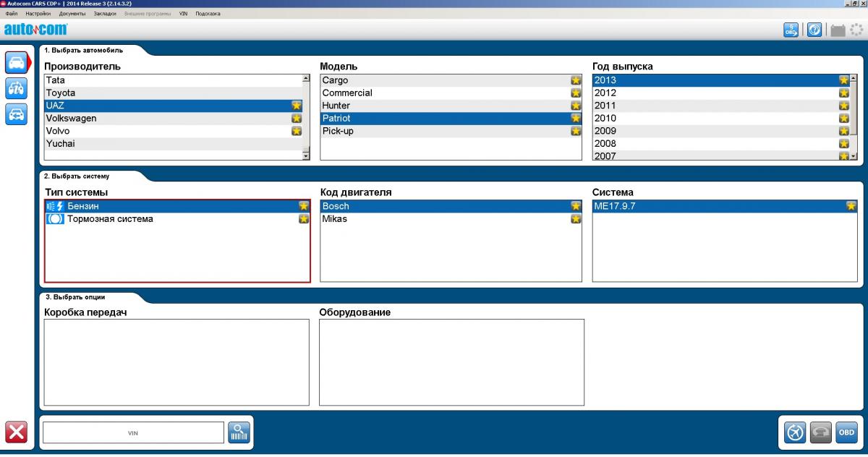Select manufacturer Volvo
The image size is (868, 457).
click(173, 131)
